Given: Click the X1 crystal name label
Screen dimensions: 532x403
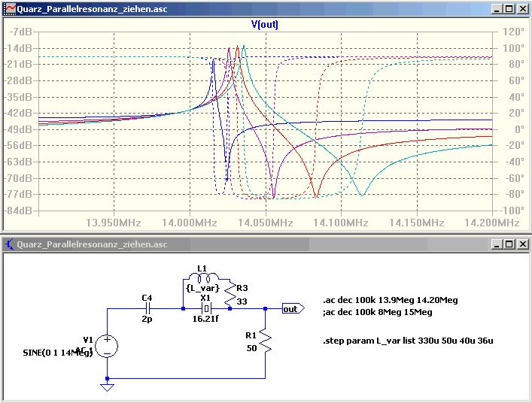Looking at the screenshot, I should [x=205, y=298].
